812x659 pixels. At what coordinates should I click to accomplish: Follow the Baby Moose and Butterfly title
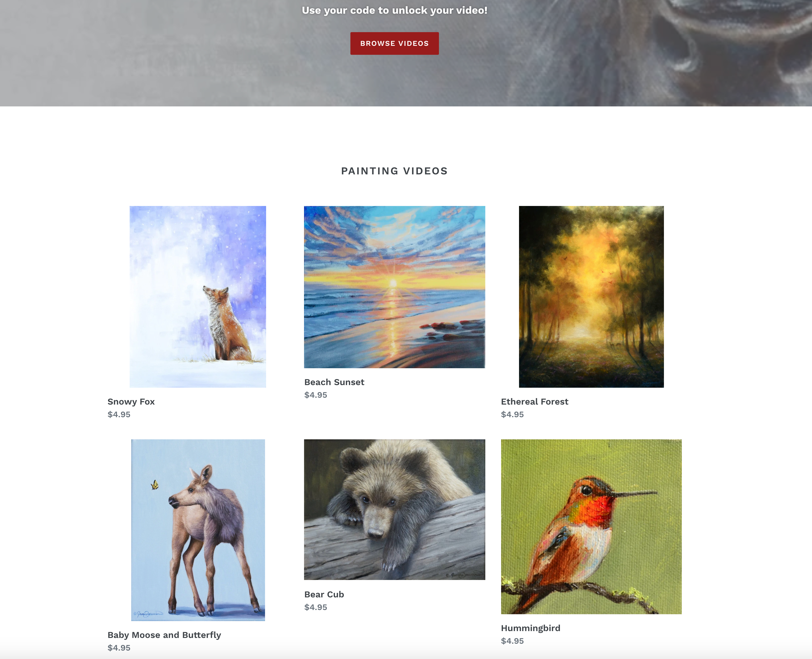[164, 635]
